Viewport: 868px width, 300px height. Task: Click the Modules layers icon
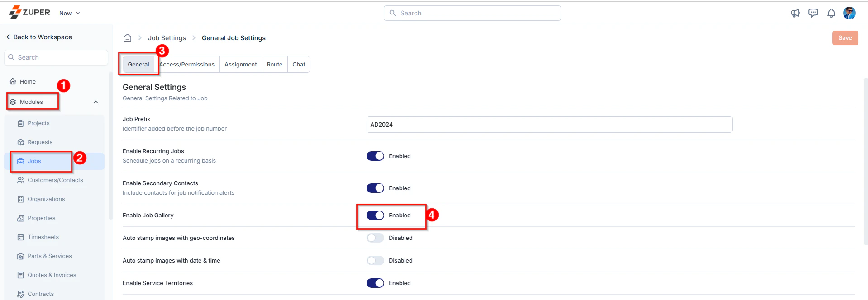(13, 102)
